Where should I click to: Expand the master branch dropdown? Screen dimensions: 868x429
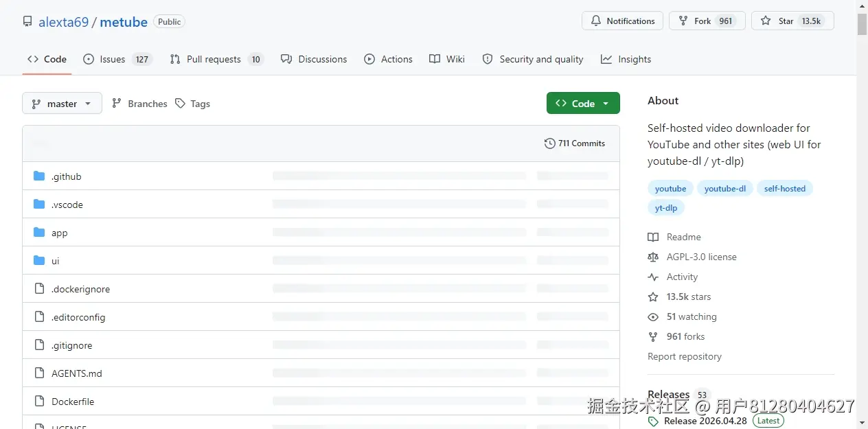click(x=62, y=104)
